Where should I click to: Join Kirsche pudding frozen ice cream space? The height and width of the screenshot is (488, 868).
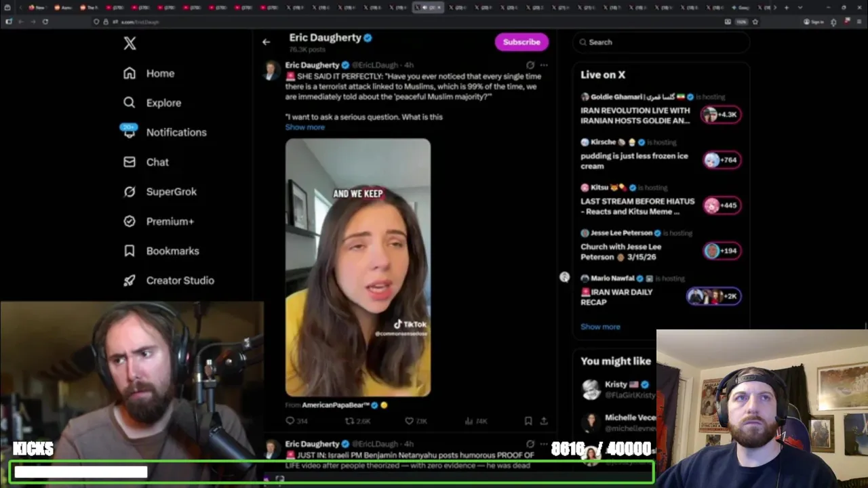[634, 161]
